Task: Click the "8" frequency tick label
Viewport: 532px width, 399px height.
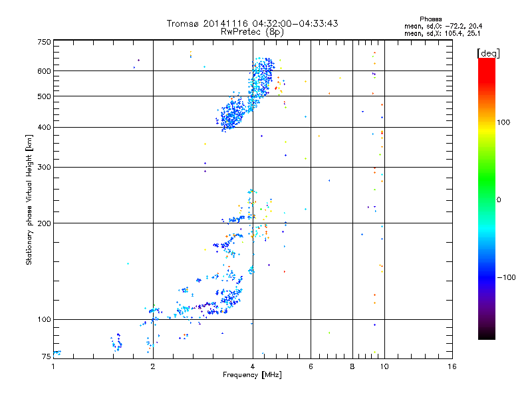Action: click(x=352, y=366)
